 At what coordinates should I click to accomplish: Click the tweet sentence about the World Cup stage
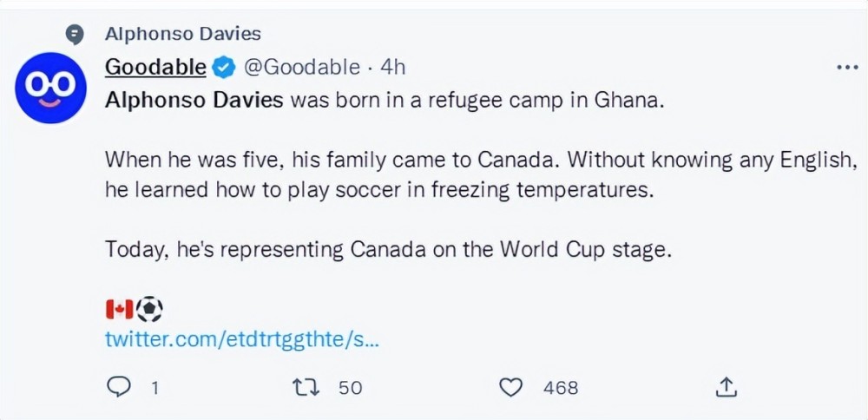(388, 249)
